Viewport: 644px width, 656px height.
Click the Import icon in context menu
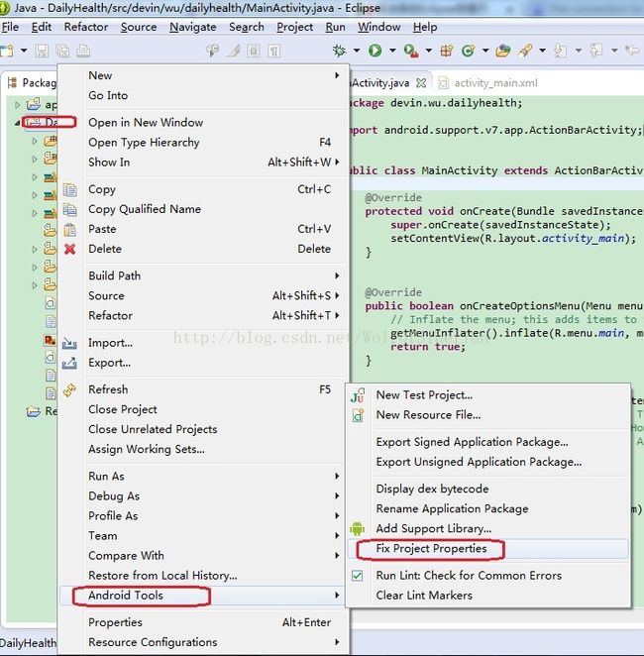coord(69,344)
